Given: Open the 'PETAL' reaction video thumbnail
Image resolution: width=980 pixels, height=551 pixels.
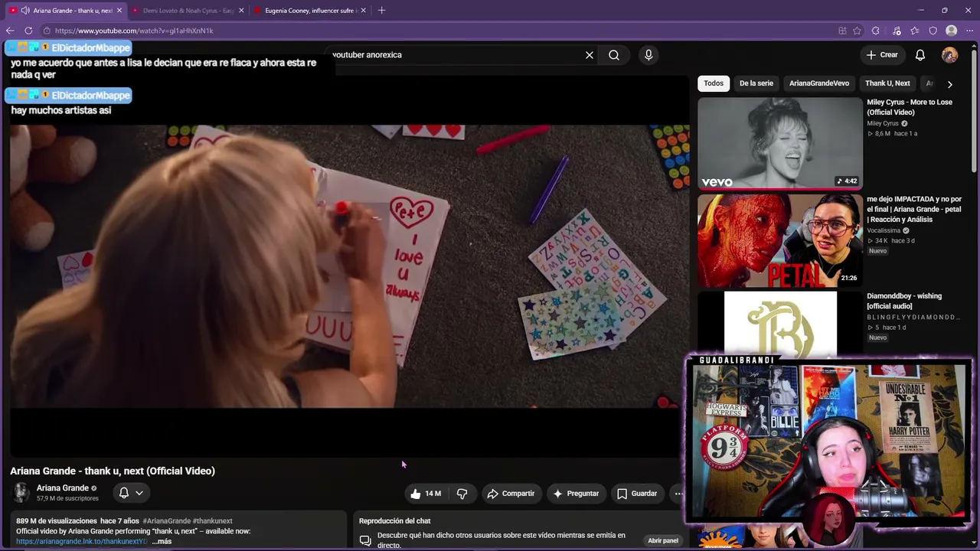Looking at the screenshot, I should 780,240.
